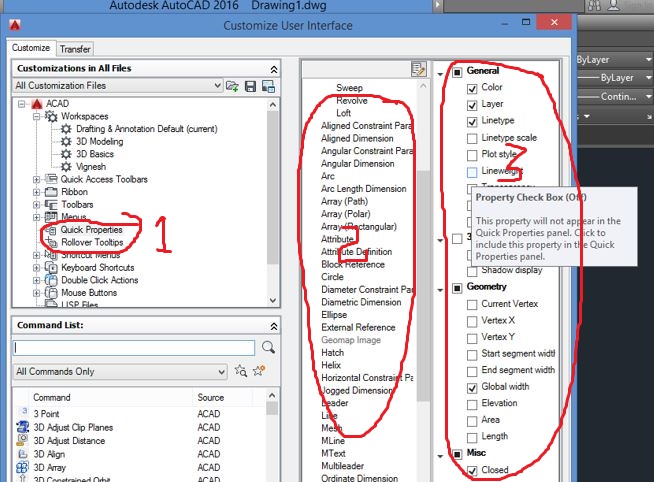Screen dimensions: 654x482
Task: Click the Quick Access Toolbars node icon
Action: pos(51,179)
